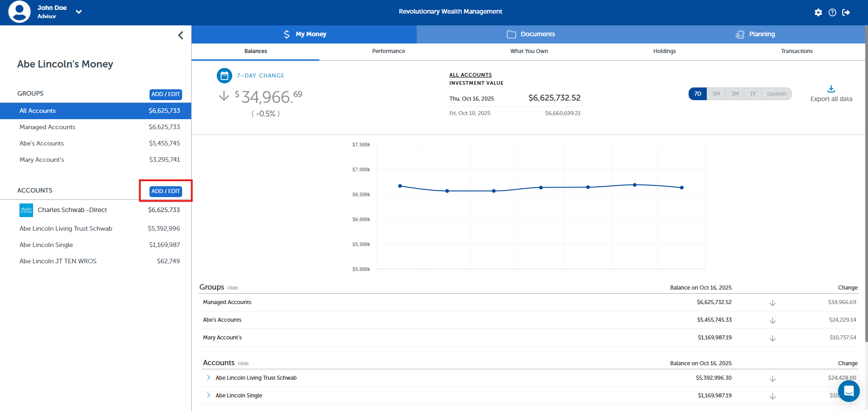This screenshot has height=411, width=868.
Task: Click ADD / EDIT next to Accounts
Action: (166, 191)
